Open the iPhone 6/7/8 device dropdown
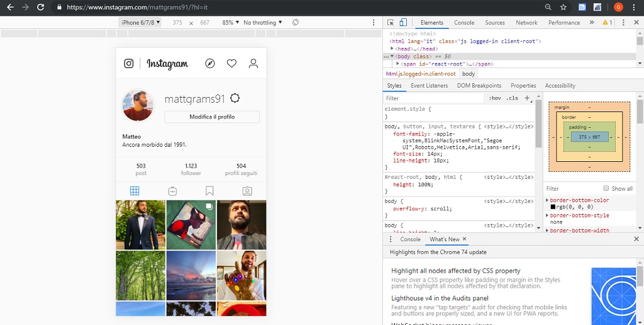644x325 pixels. pos(141,23)
